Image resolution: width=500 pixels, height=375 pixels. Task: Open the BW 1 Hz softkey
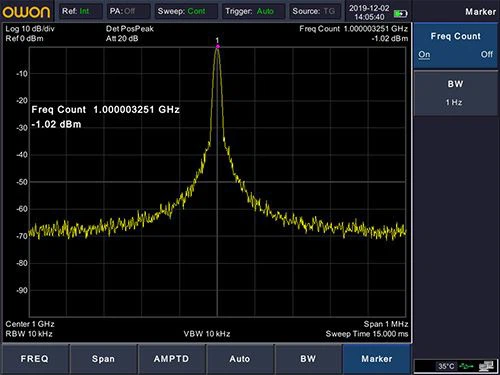(455, 93)
